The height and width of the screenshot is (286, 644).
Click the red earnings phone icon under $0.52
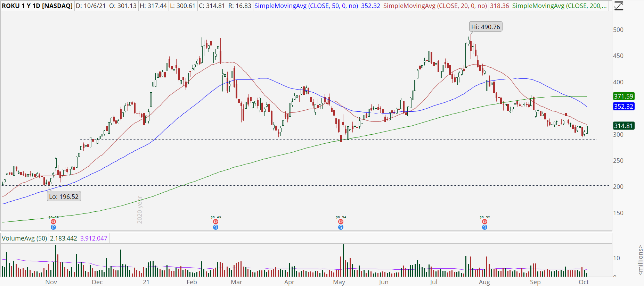pyautogui.click(x=484, y=222)
